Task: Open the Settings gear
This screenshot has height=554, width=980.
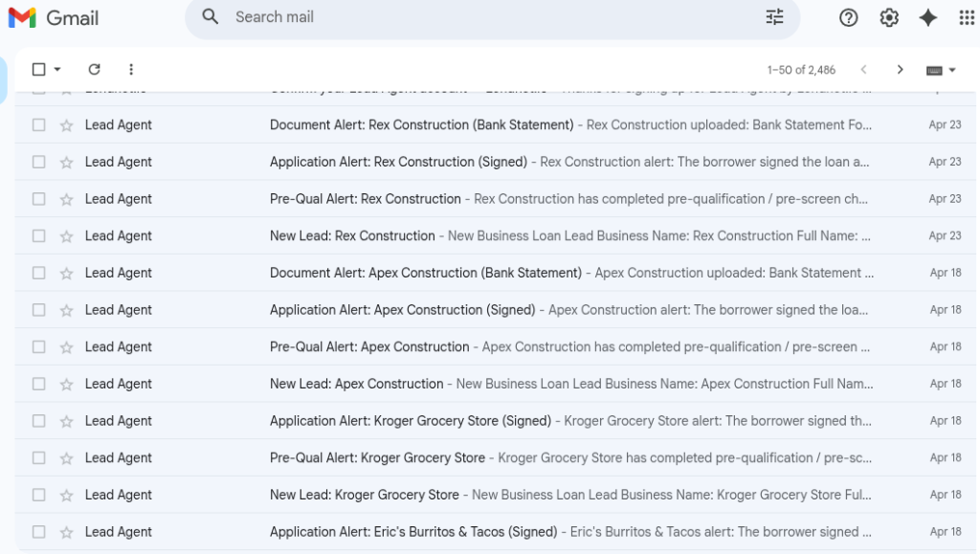Action: 889,17
